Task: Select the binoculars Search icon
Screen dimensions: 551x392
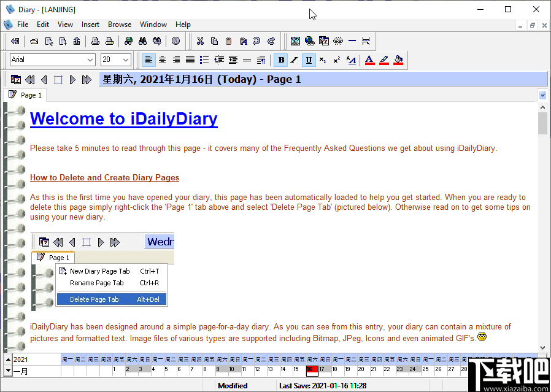Action: [x=143, y=41]
